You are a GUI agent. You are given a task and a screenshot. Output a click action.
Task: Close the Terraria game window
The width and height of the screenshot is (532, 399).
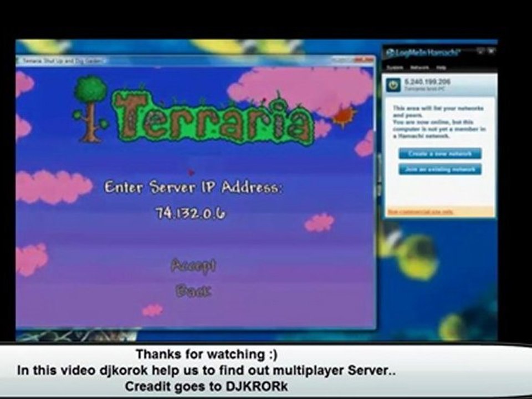pyautogui.click(x=364, y=60)
